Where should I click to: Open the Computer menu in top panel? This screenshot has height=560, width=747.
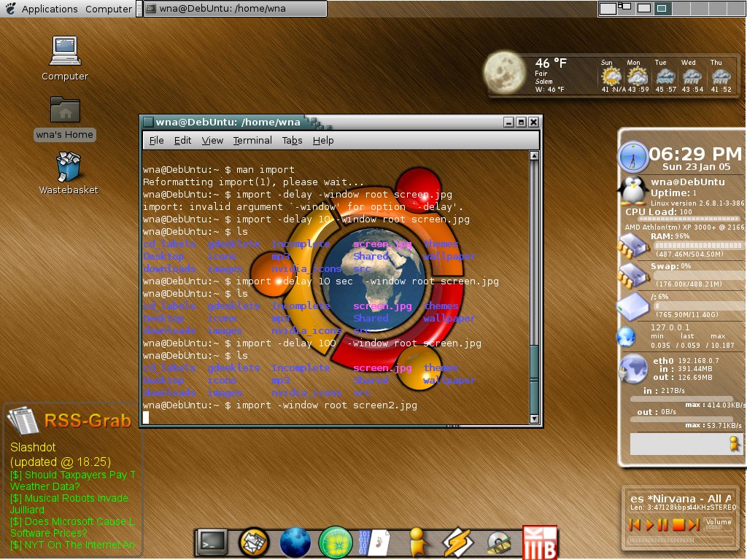(x=109, y=9)
